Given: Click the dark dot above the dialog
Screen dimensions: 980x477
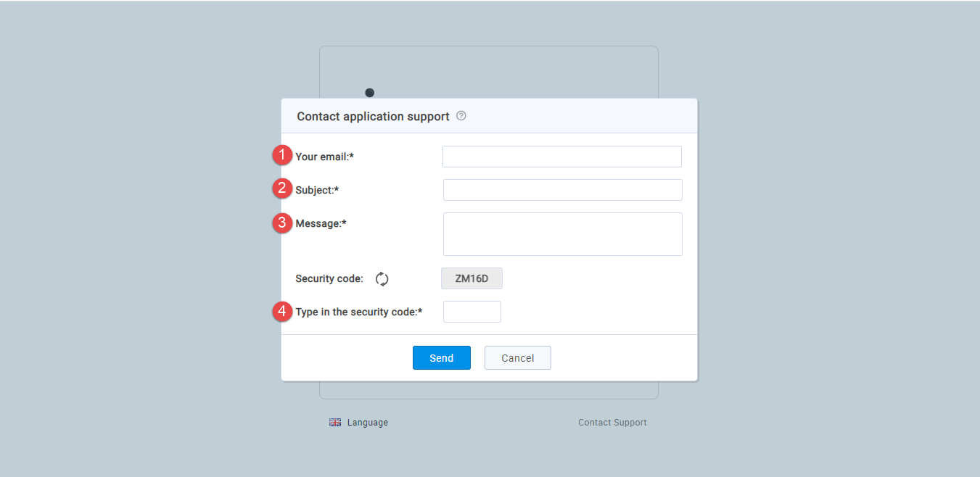Looking at the screenshot, I should (370, 93).
